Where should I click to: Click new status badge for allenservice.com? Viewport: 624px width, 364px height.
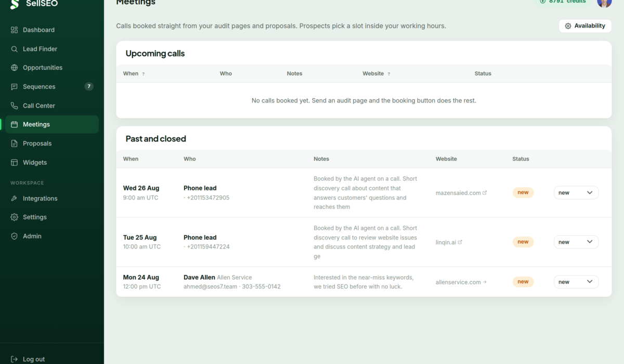(523, 282)
